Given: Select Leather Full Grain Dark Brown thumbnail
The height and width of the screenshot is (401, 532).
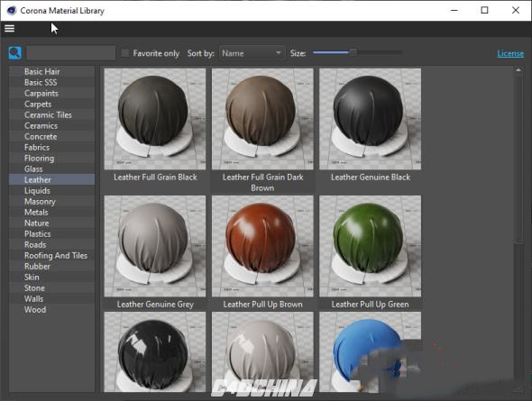Looking at the screenshot, I should [x=262, y=119].
